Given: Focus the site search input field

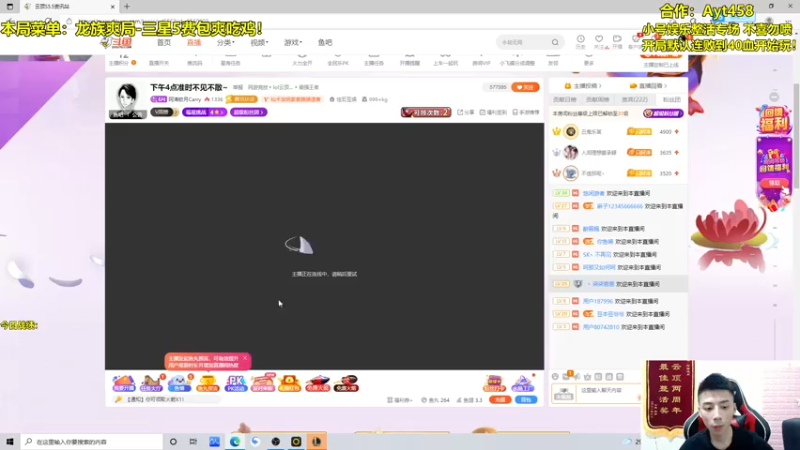Looking at the screenshot, I should coord(523,42).
